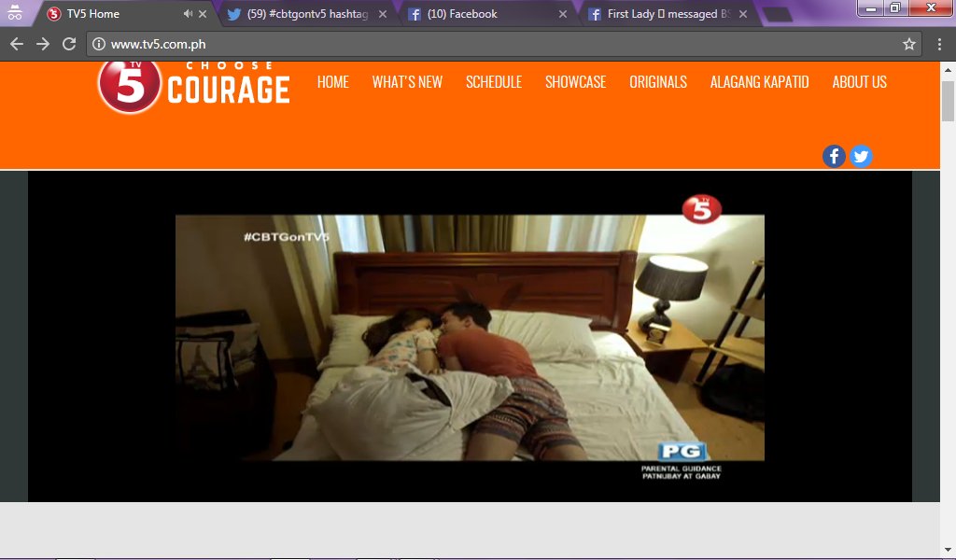View site information icon in address bar
Screen dimensions: 956x560
pos(99,44)
